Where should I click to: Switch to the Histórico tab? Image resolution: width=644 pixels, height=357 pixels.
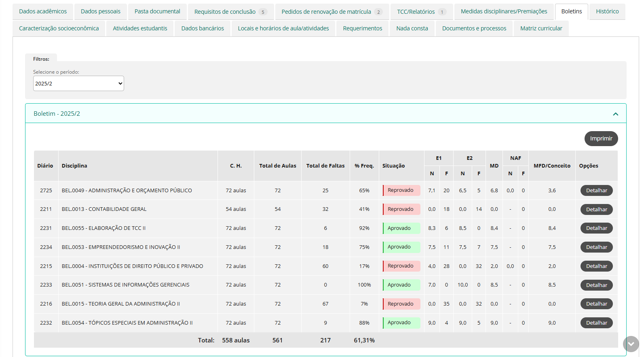pyautogui.click(x=607, y=11)
